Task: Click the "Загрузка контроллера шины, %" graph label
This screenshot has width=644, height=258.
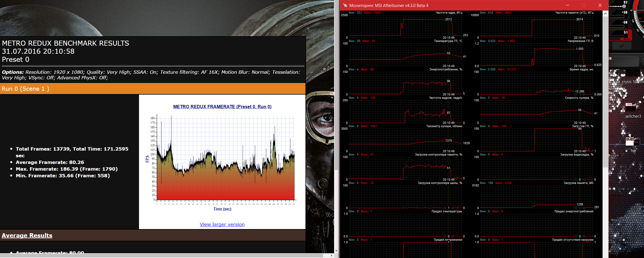Action: pyautogui.click(x=440, y=183)
